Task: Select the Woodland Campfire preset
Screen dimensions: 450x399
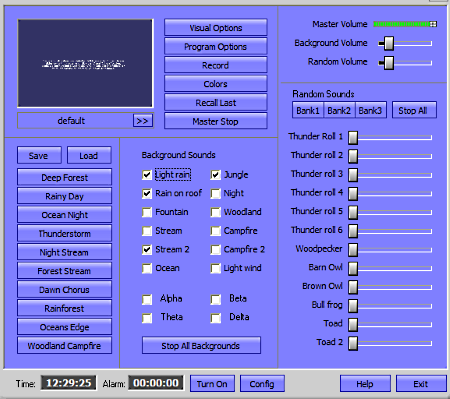Action: pos(64,345)
